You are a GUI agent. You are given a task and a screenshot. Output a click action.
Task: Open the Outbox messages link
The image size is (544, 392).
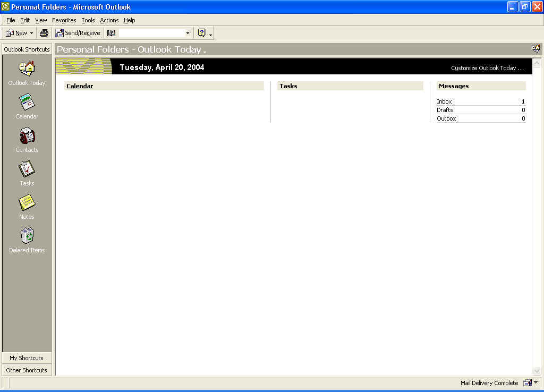(446, 118)
